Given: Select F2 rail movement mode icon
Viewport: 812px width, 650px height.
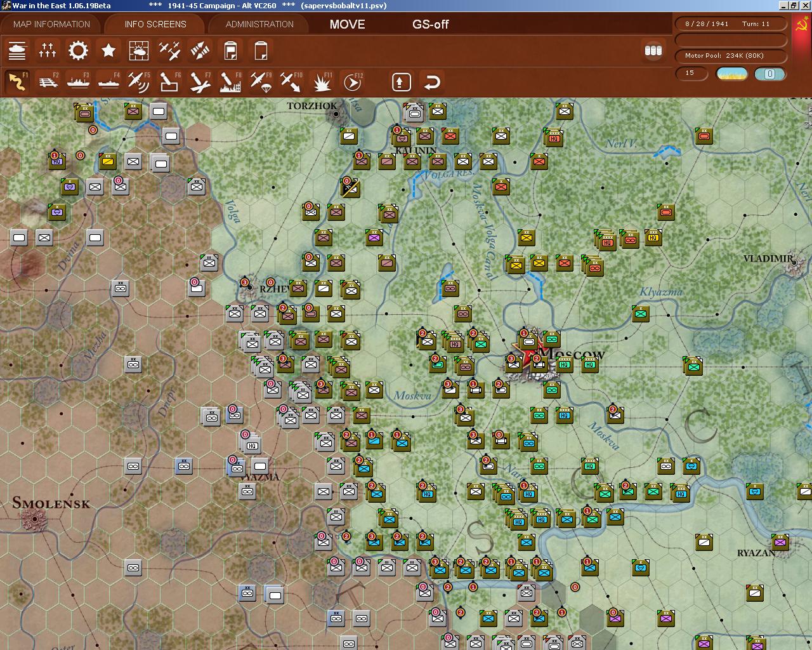Looking at the screenshot, I should [x=48, y=82].
